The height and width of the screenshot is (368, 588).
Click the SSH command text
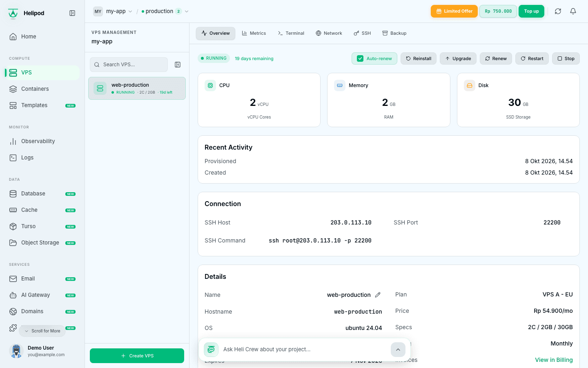320,240
